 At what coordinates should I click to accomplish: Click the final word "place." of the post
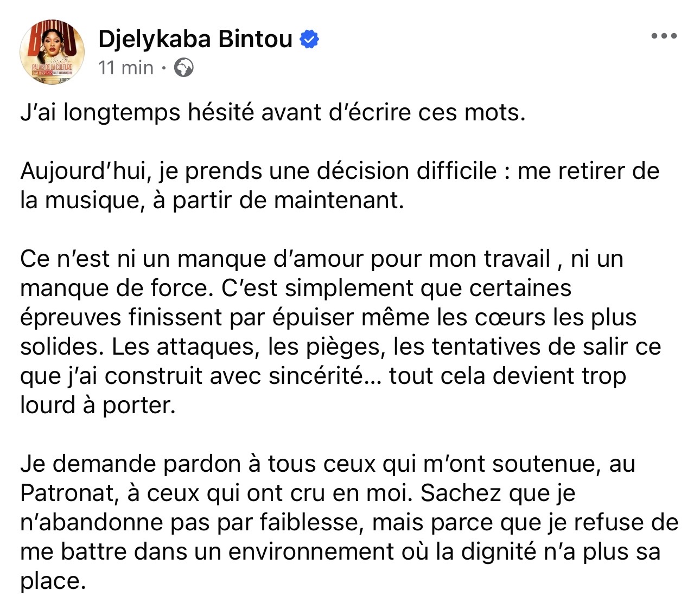[x=53, y=581]
